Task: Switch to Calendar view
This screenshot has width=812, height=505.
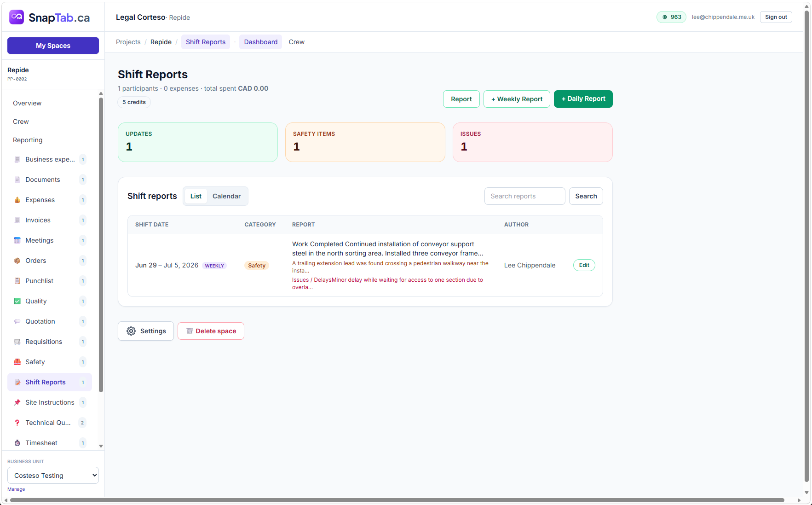Action: click(226, 196)
